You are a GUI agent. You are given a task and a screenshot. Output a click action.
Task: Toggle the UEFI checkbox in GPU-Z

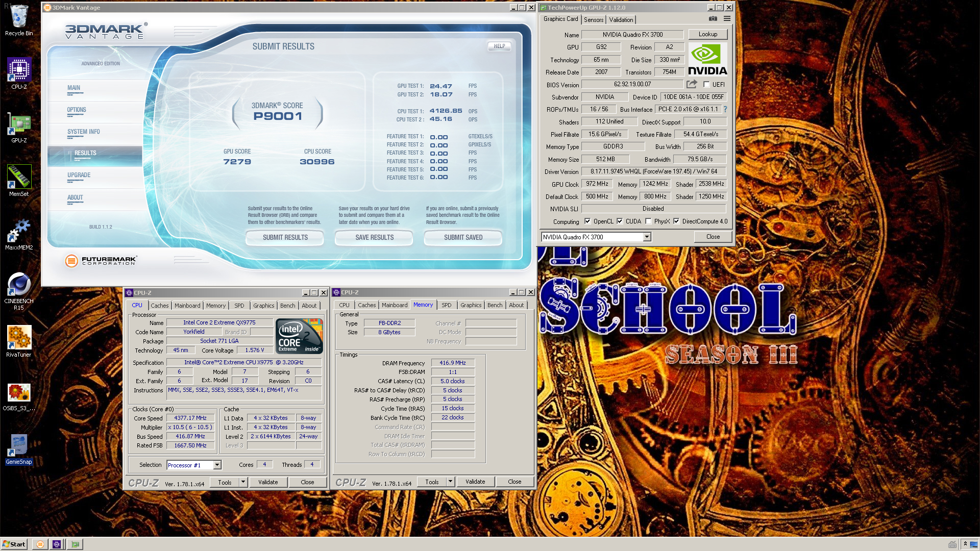click(x=706, y=85)
